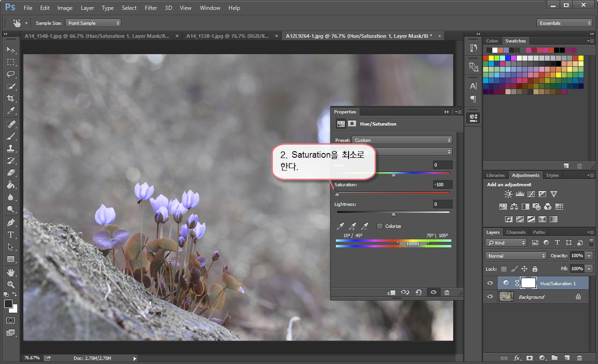Add a Vibrance adjustment

click(x=554, y=194)
